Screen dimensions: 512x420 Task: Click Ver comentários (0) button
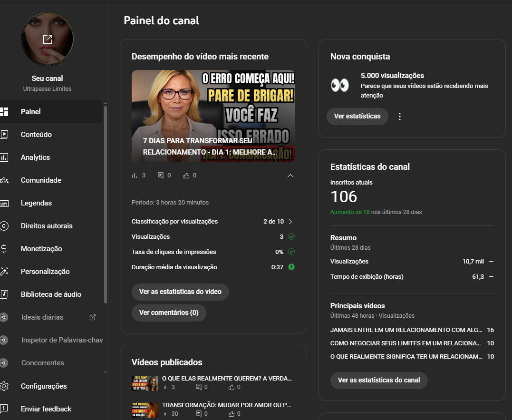(169, 313)
